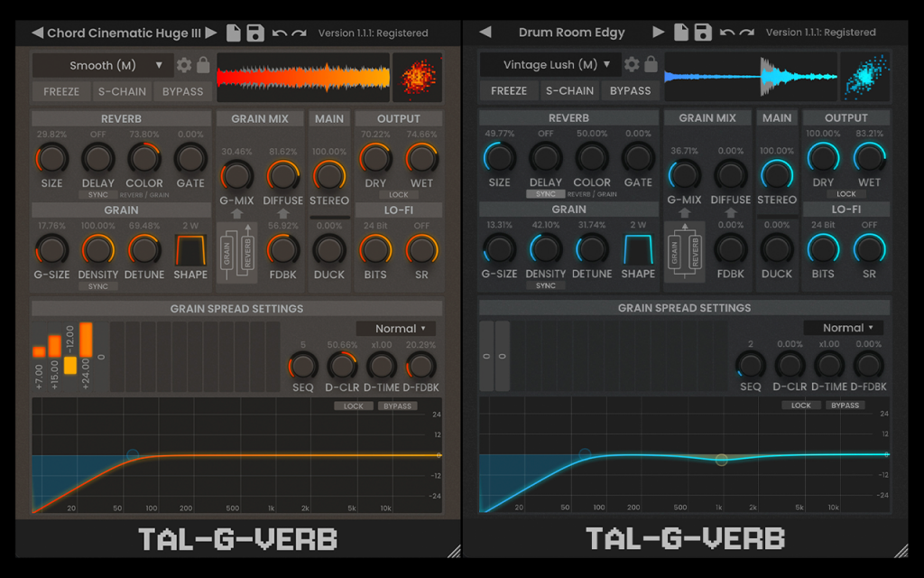The image size is (924, 578).
Task: Go to next preset in right plugin
Action: point(659,32)
